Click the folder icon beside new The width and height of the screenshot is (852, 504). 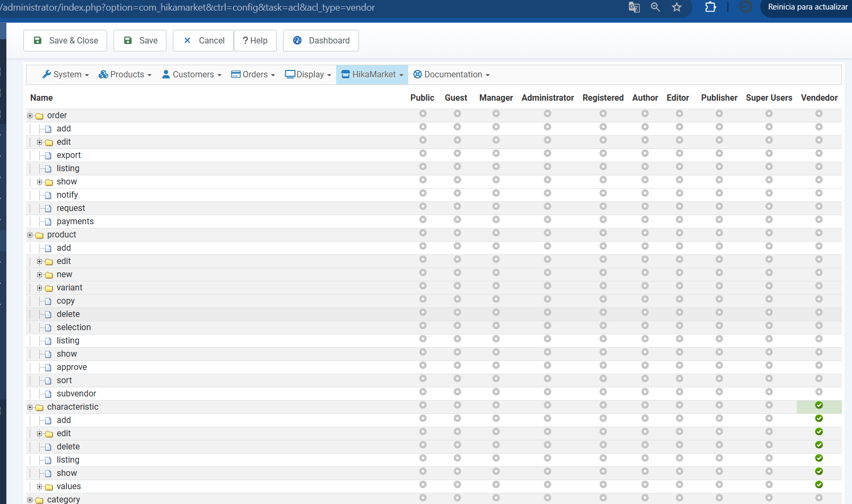coord(49,275)
